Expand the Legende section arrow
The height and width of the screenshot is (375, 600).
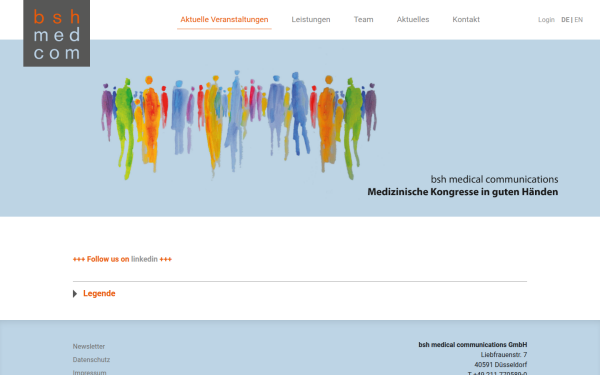(x=75, y=293)
